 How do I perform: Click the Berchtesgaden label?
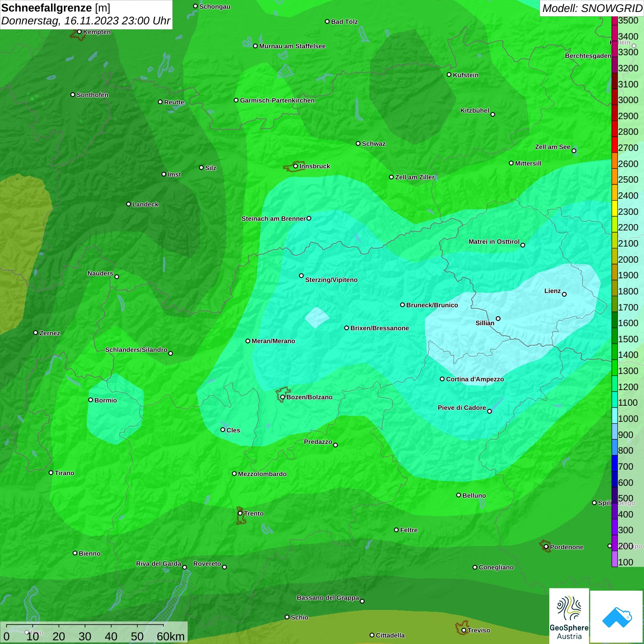[x=588, y=56]
